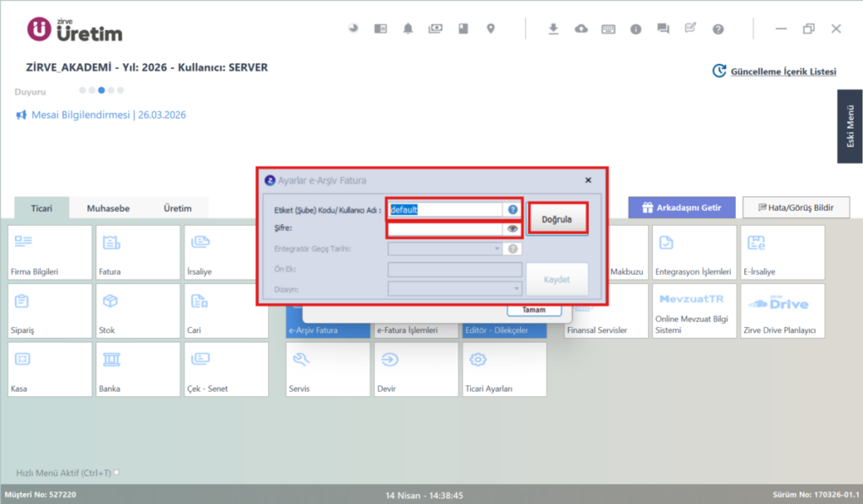Viewport: 863px width, 504px height.
Task: Open the Fatura module tile
Action: [137, 253]
